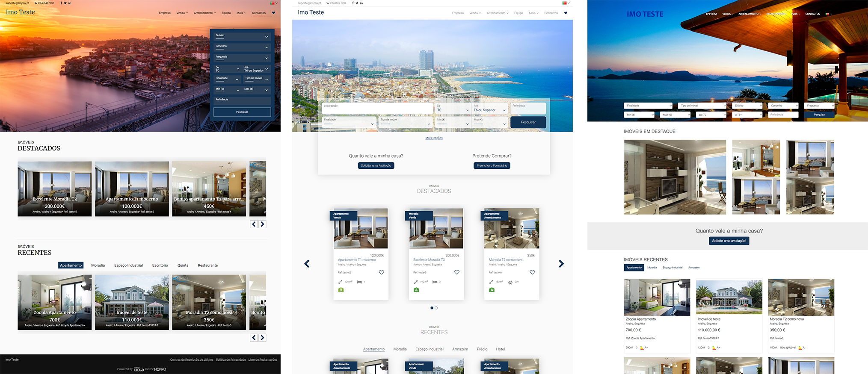
Task: Open the Tipo de Imóvel dropdown, middle template
Action: (405, 121)
